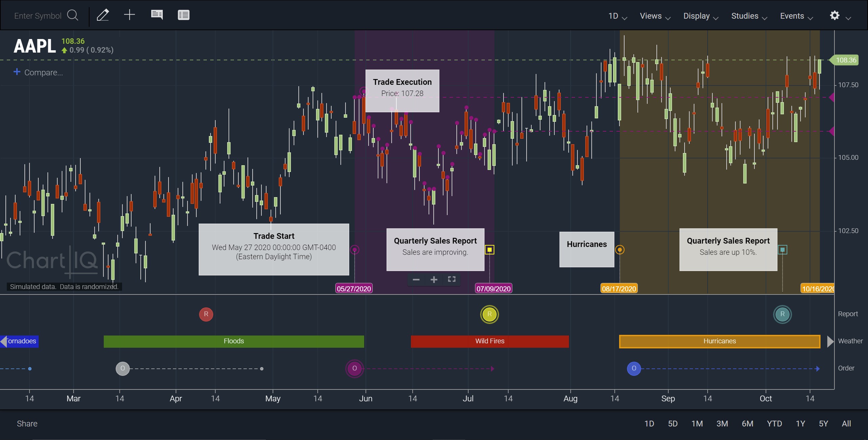Viewport: 868px width, 440px height.
Task: Click the 'Sales are up 10%.' callout
Action: coord(728,249)
